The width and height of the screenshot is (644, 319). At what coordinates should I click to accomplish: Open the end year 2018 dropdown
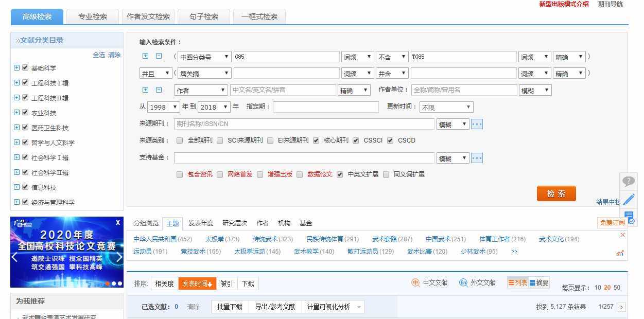coord(214,107)
